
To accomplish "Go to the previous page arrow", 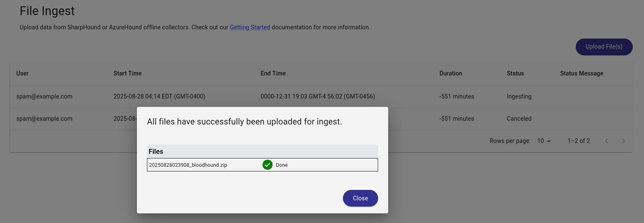I will tap(606, 141).
